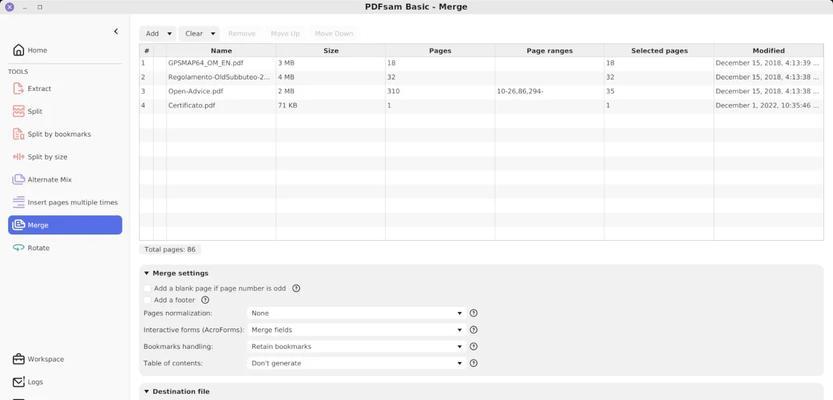Sort by the Size column header

(x=330, y=50)
